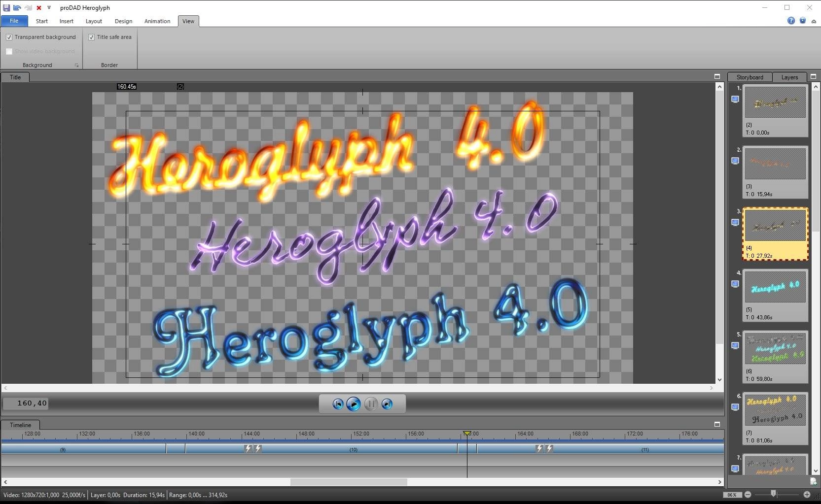Image resolution: width=821 pixels, height=504 pixels.
Task: Click preview vertical scrollbar down arrow
Action: click(719, 379)
